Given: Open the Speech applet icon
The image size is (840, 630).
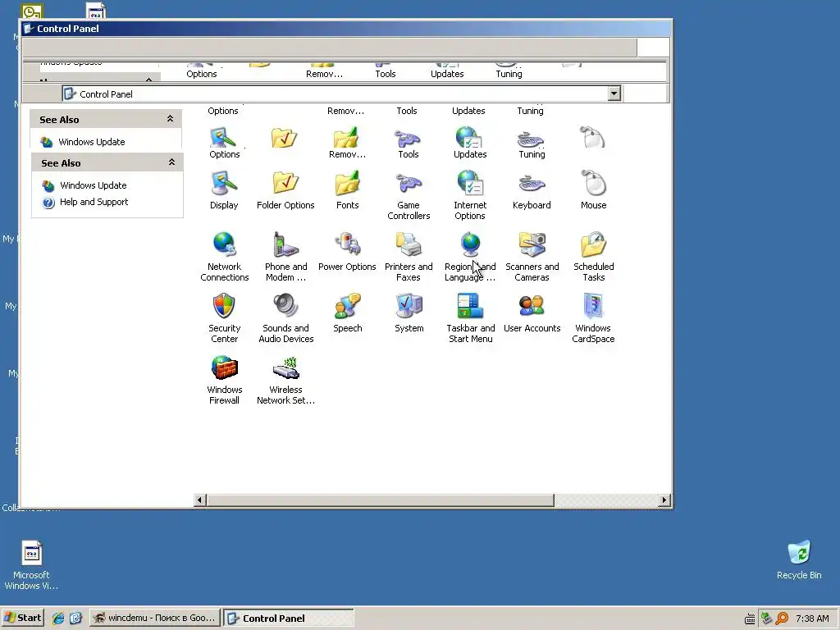Looking at the screenshot, I should [x=347, y=307].
